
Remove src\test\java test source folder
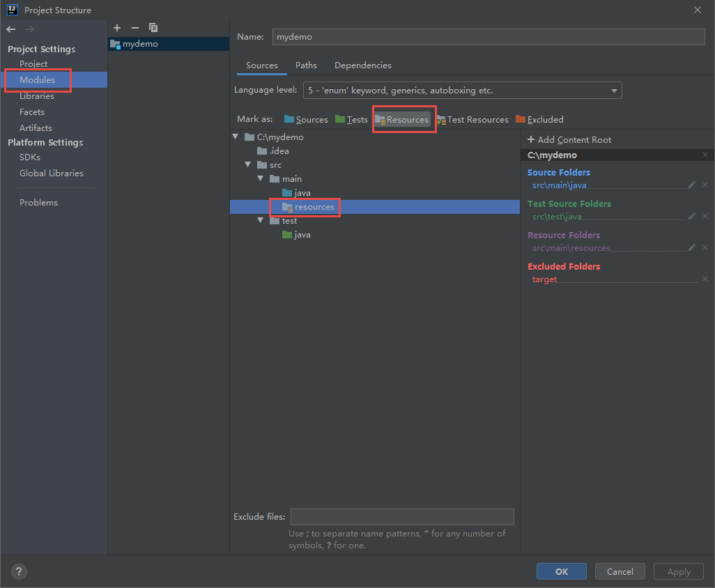(705, 217)
